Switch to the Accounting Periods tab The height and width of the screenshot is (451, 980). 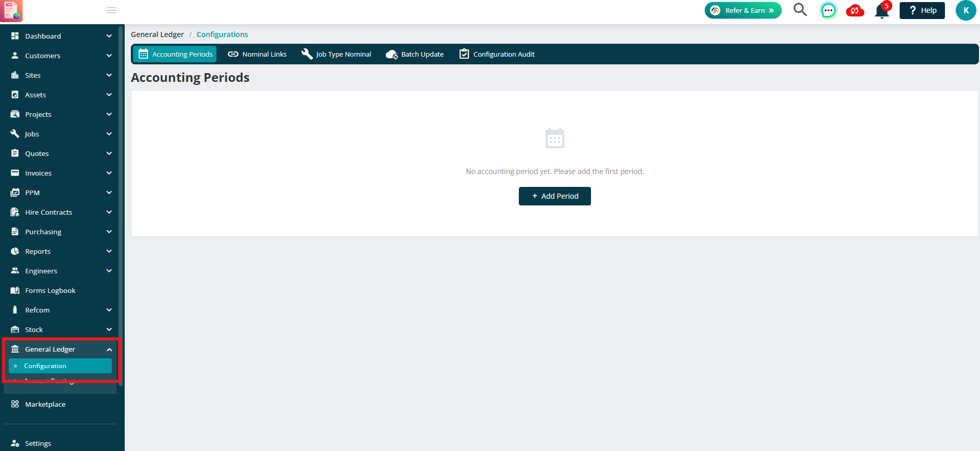[x=175, y=54]
